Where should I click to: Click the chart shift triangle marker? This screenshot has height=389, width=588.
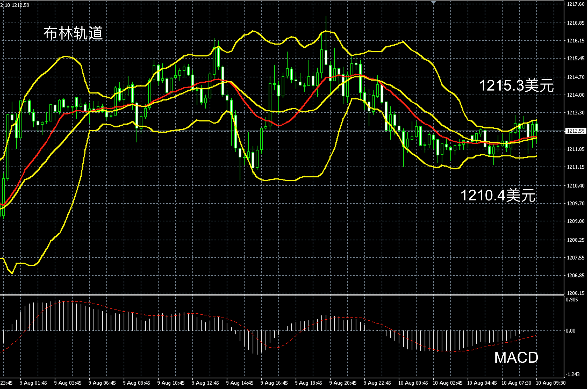(x=433, y=2)
